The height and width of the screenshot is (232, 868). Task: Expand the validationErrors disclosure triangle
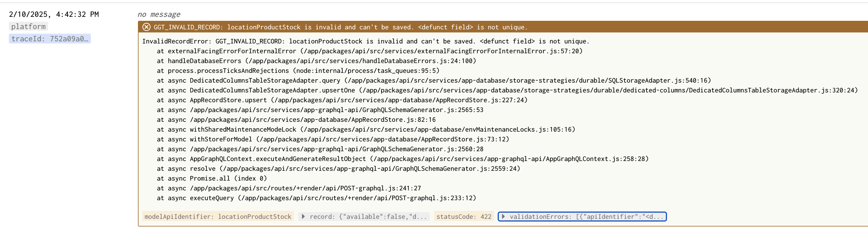[503, 216]
